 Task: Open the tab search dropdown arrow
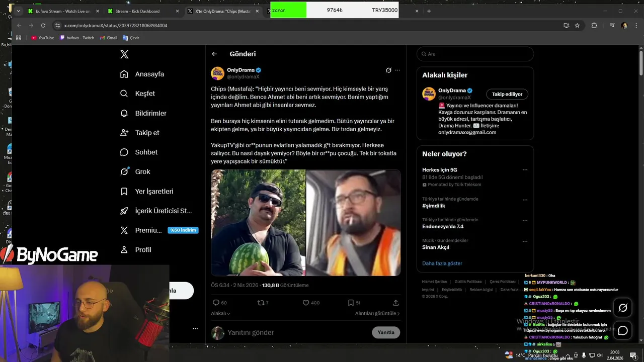19,11
